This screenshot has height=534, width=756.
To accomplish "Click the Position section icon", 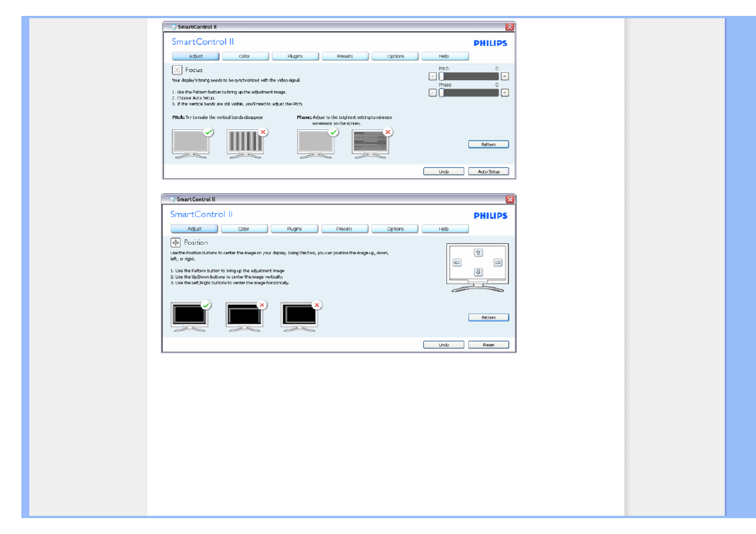I will 176,242.
